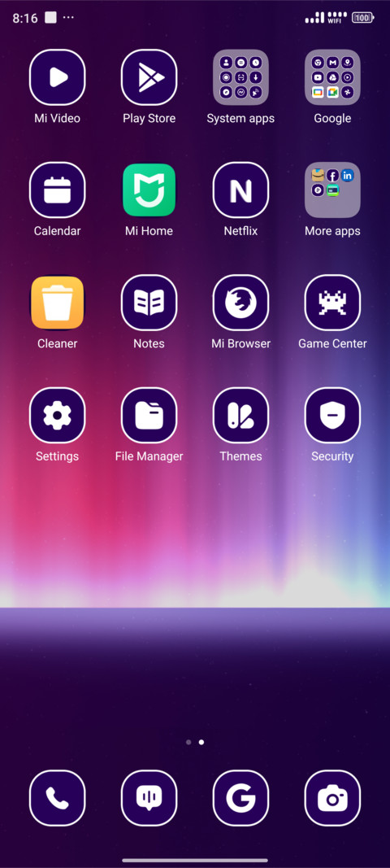Tap the "Themes" label text

240,456
